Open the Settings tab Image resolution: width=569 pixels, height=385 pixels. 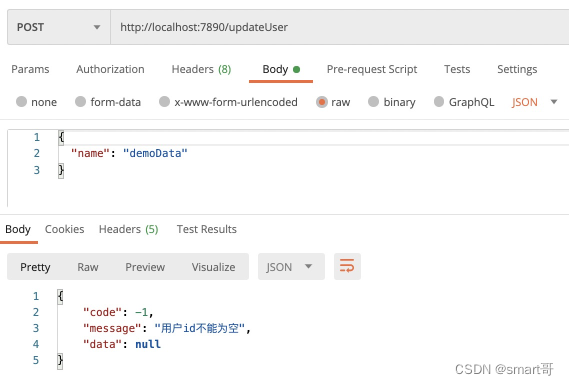click(517, 69)
